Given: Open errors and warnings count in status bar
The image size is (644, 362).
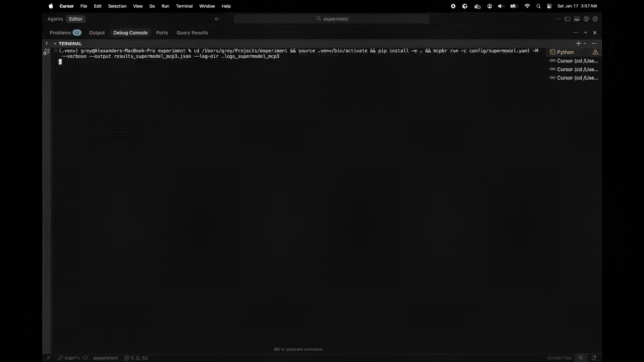Looking at the screenshot, I should tap(136, 358).
